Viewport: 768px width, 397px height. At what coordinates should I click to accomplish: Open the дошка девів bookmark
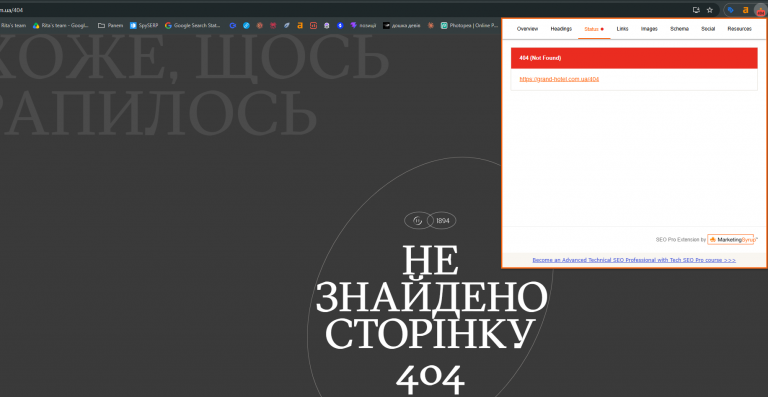coord(402,25)
